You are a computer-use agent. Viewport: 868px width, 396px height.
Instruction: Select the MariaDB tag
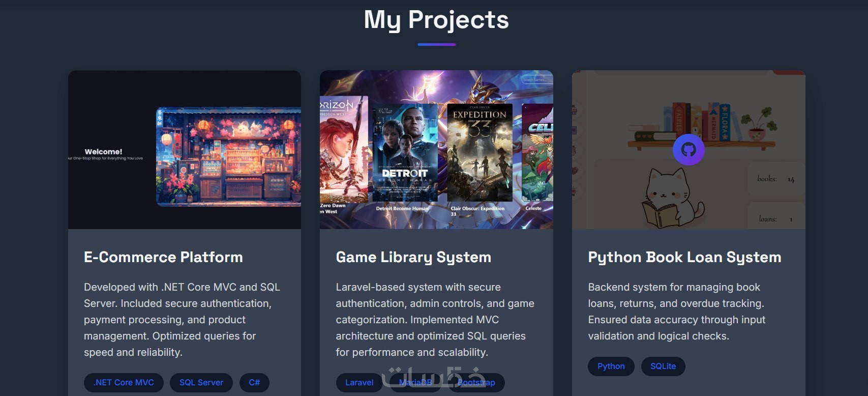point(415,382)
